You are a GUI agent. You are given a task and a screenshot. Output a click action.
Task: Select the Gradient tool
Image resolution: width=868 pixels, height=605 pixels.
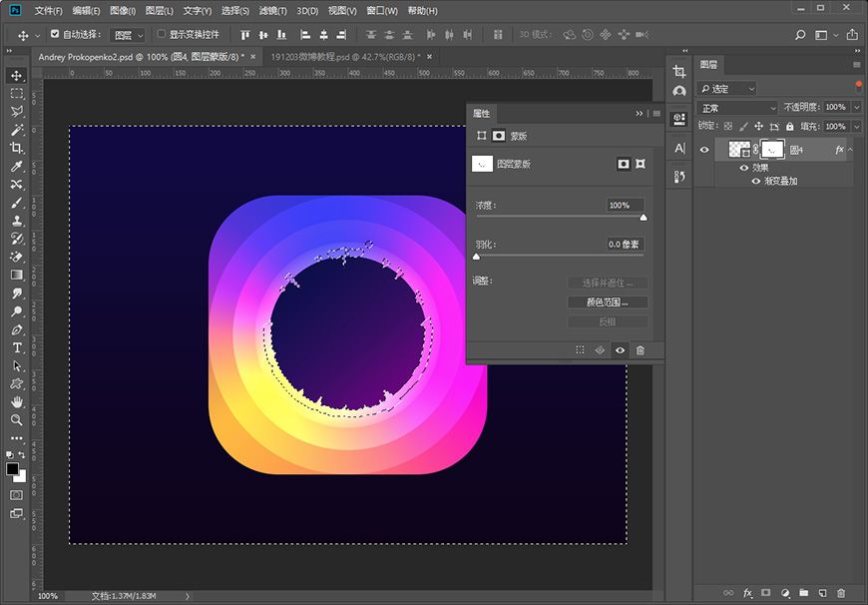(17, 275)
